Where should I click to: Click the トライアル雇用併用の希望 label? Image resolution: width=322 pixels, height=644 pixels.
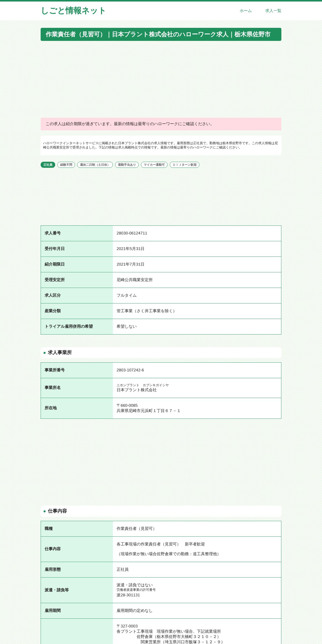click(69, 327)
